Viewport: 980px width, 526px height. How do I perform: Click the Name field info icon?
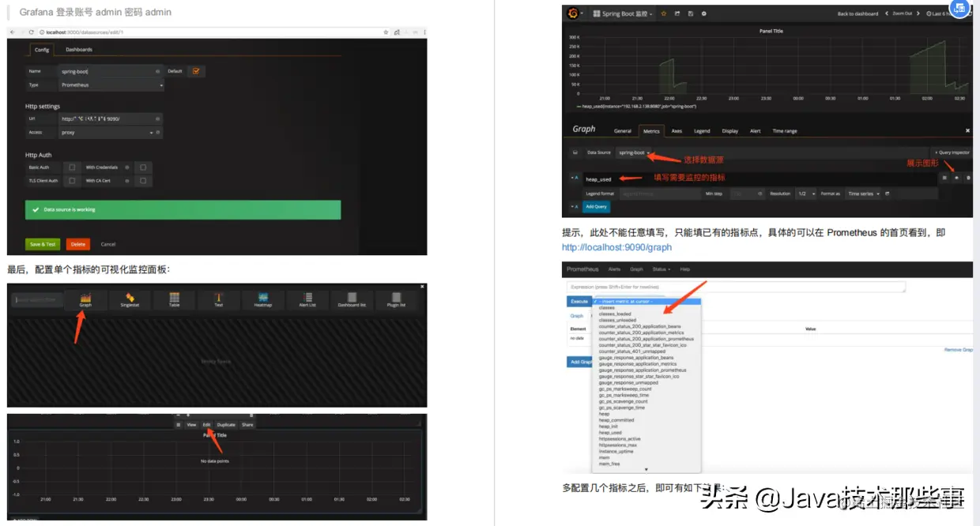(x=158, y=71)
